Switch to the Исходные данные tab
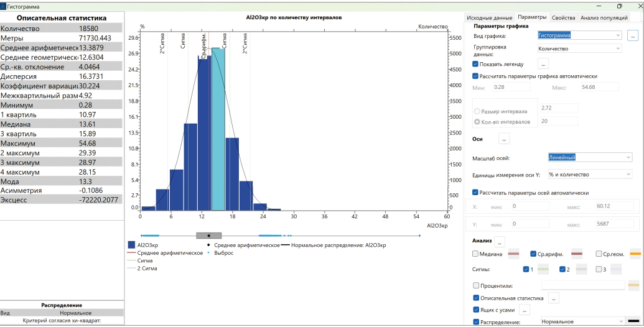Image resolution: width=644 pixels, height=327 pixels. [490, 17]
